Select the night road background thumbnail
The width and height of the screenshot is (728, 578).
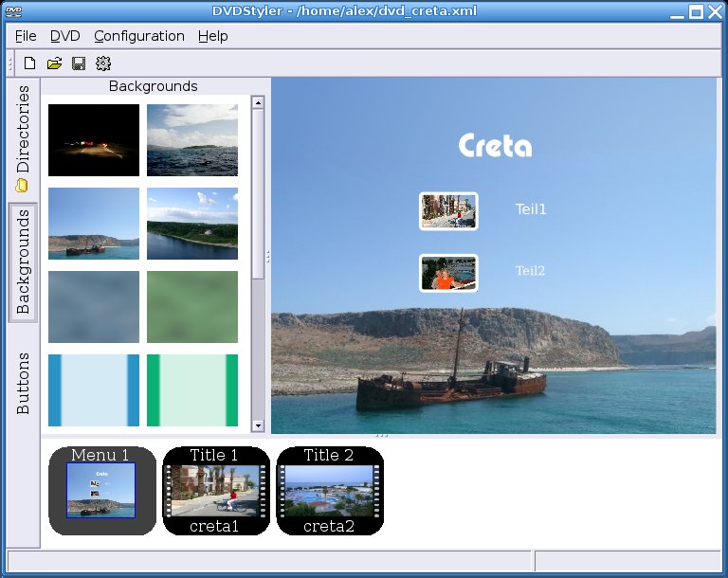point(94,140)
